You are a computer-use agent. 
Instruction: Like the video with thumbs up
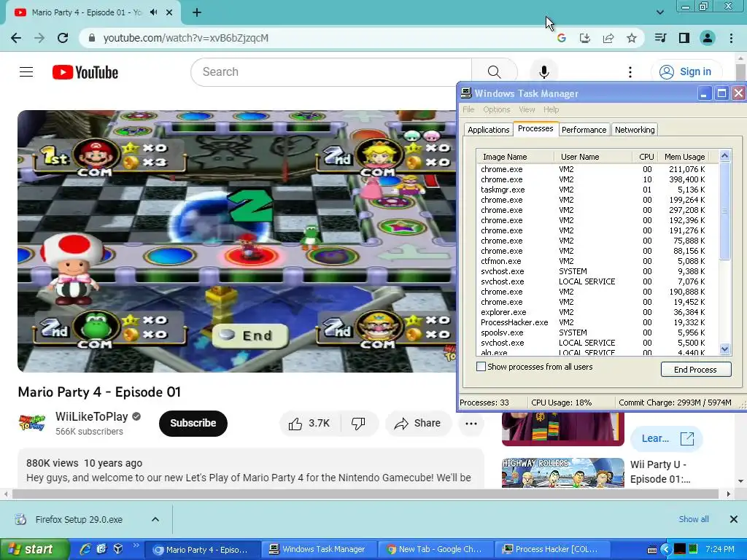(309, 424)
